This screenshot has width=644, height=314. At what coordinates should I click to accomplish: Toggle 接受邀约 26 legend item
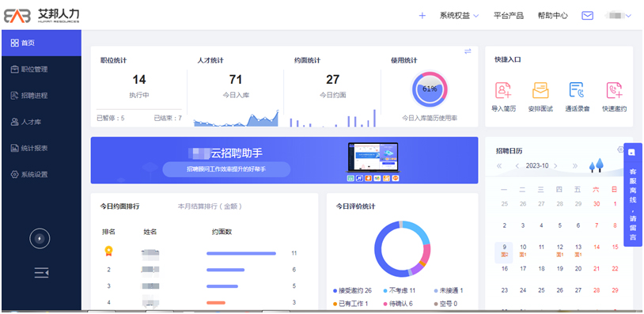(352, 290)
